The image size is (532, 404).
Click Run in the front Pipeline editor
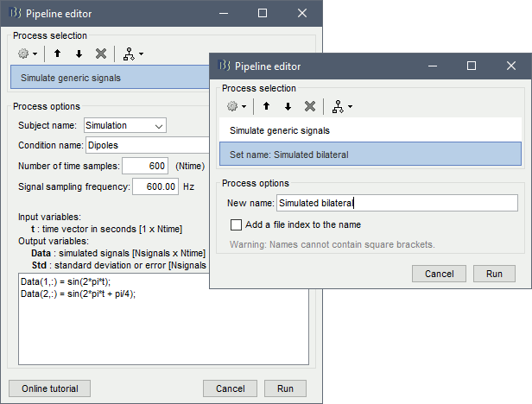click(494, 274)
